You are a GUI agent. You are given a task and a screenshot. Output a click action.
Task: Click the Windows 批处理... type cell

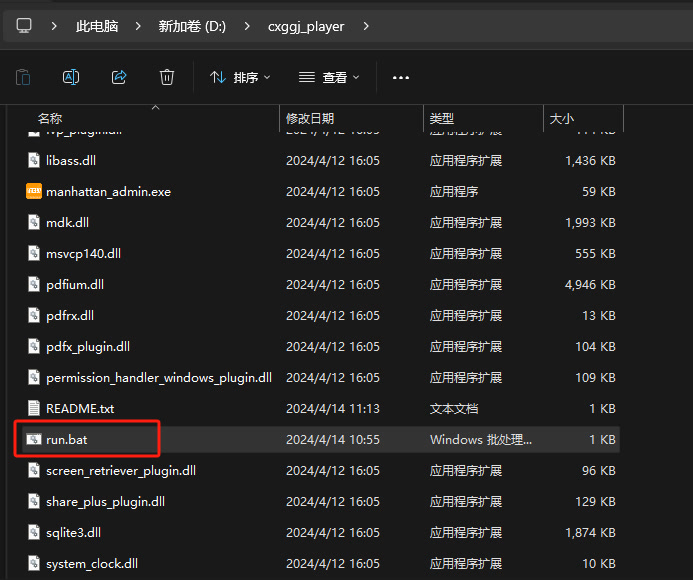point(481,440)
